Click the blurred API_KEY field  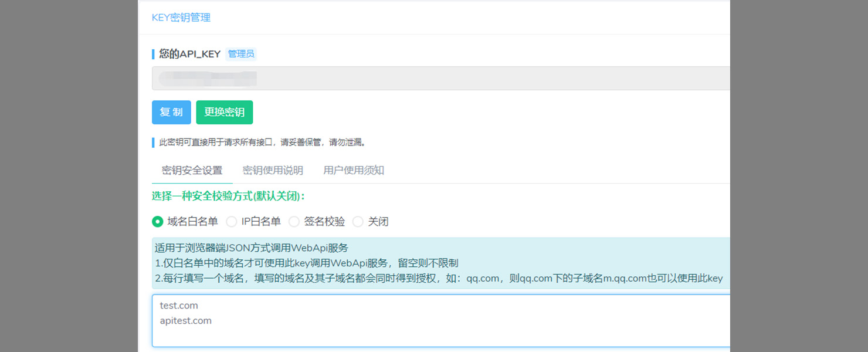tap(441, 78)
